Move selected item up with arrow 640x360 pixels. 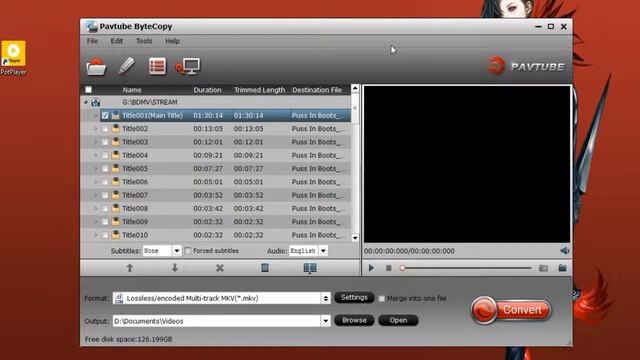(130, 268)
